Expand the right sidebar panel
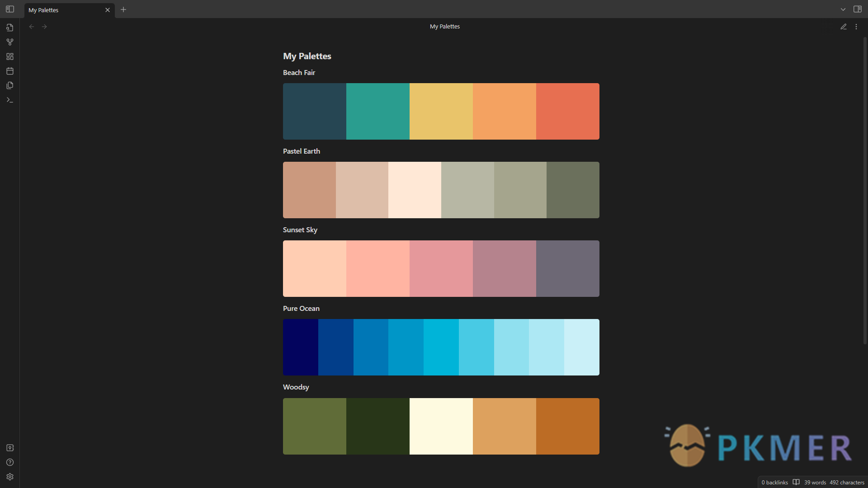 (x=858, y=9)
